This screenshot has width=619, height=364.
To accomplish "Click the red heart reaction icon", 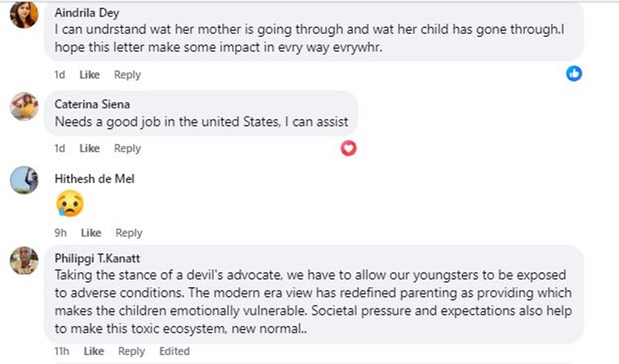I will 349,148.
